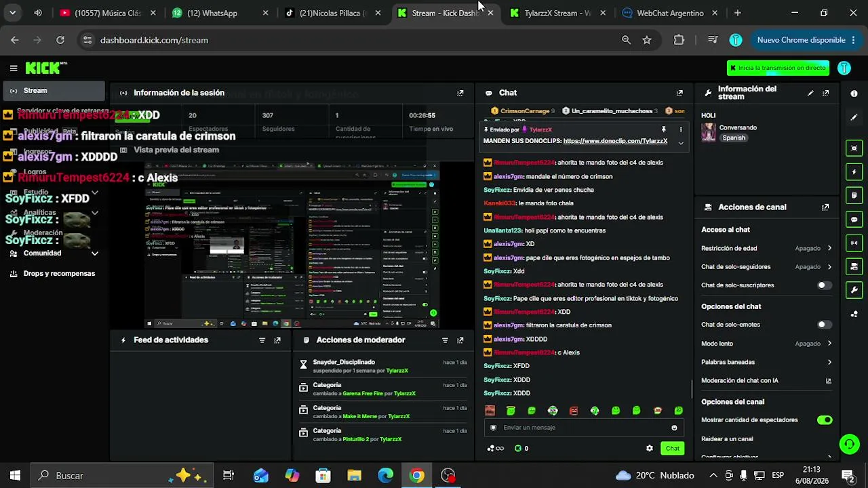Screen dimensions: 868x488
Task: Send message with the green Chat button
Action: coord(673,448)
